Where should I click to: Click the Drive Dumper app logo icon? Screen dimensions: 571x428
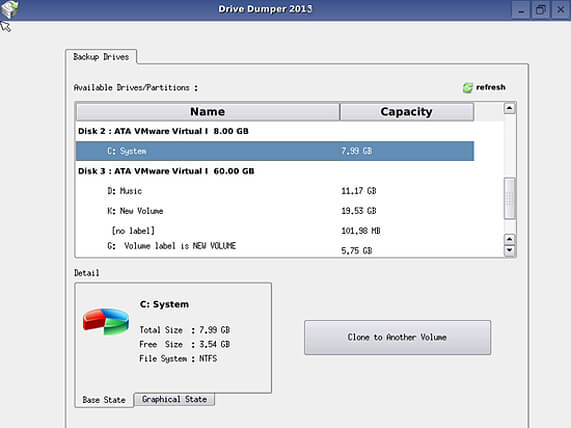[x=9, y=9]
